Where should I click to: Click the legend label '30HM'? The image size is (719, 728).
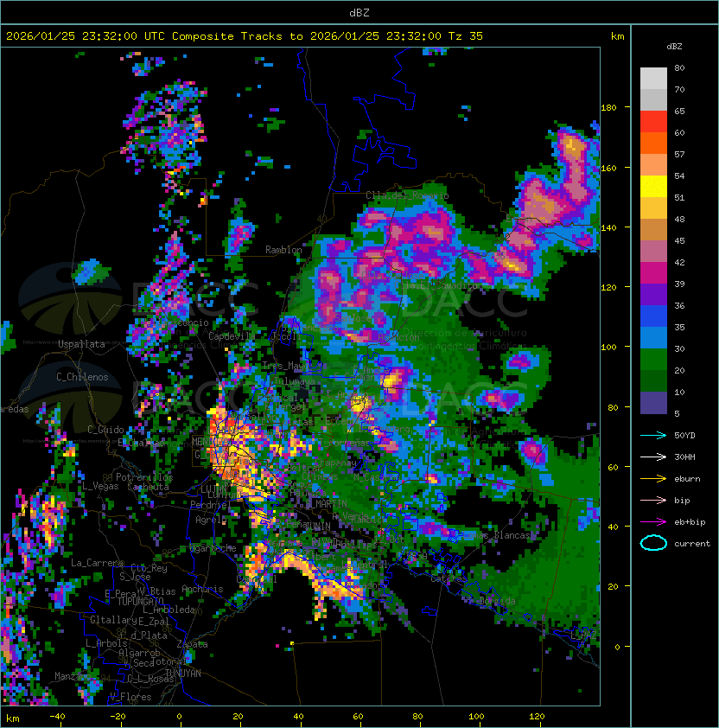coord(684,457)
